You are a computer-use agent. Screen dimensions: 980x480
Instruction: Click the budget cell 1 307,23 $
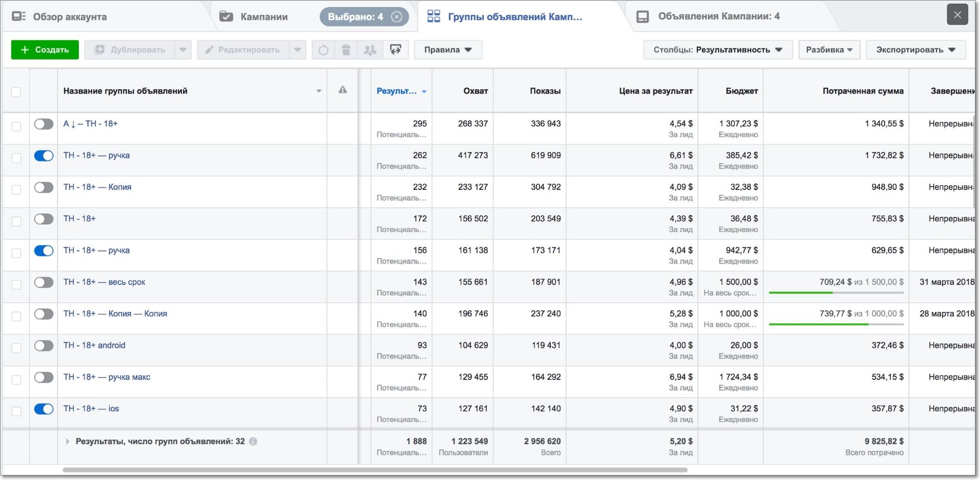[x=738, y=124]
